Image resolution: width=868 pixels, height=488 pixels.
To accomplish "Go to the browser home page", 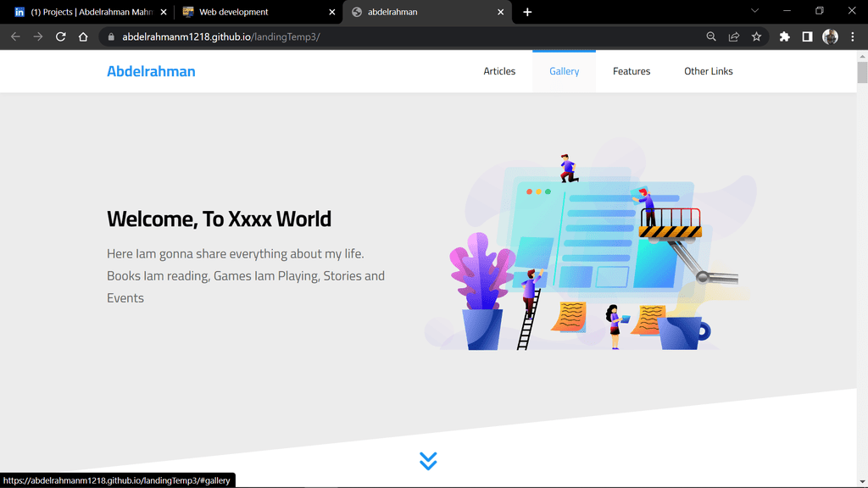I will [x=83, y=36].
